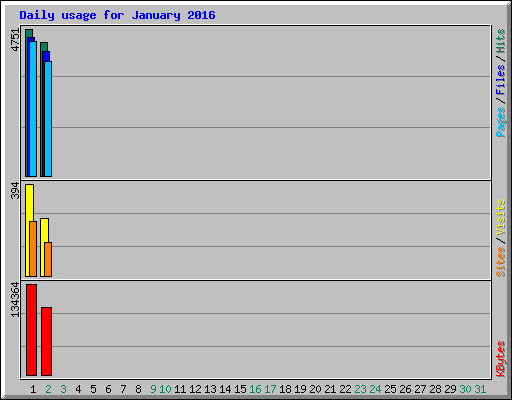Click the '4751' axis value for hits
512x400 pixels.
coord(15,40)
